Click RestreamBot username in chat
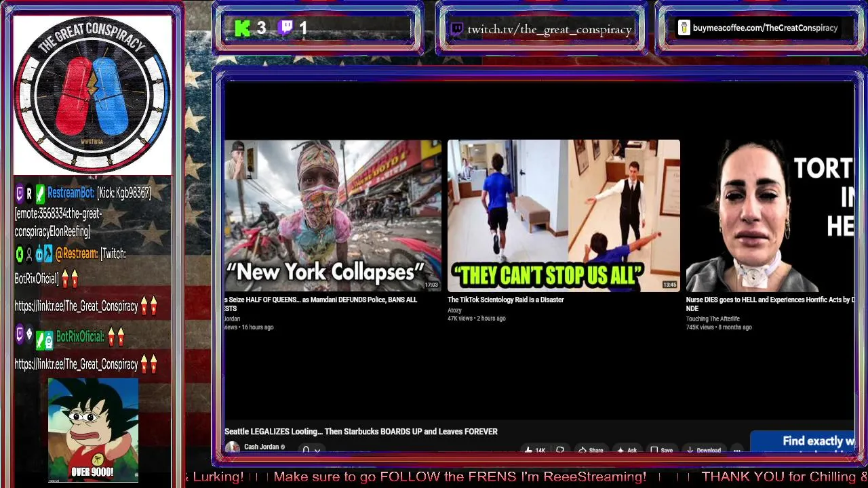 [x=71, y=193]
